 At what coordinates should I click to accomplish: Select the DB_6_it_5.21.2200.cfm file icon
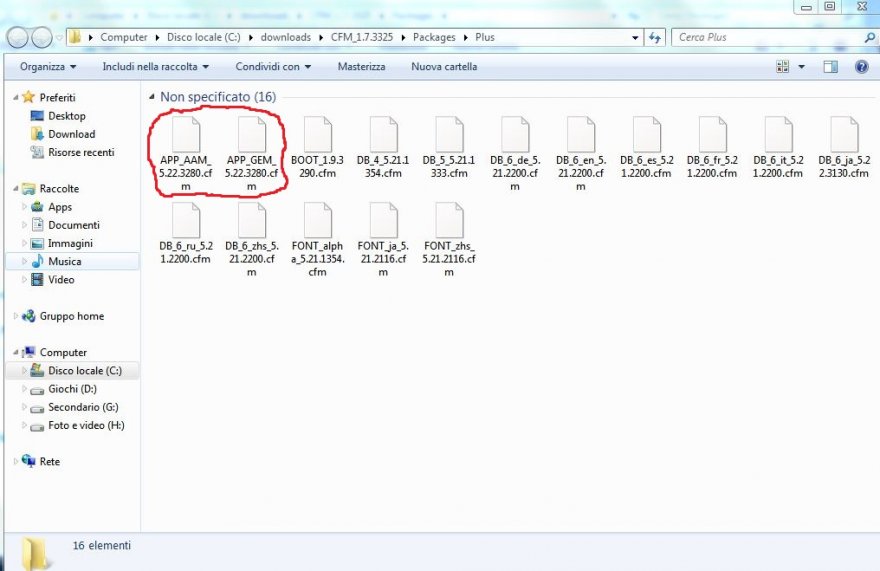pyautogui.click(x=778, y=135)
